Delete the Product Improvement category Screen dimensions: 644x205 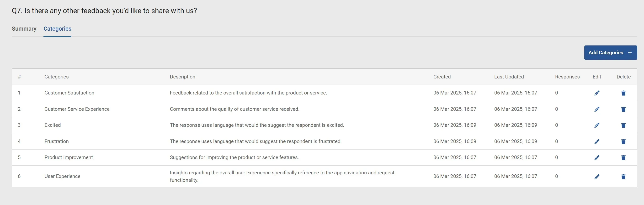[623, 158]
